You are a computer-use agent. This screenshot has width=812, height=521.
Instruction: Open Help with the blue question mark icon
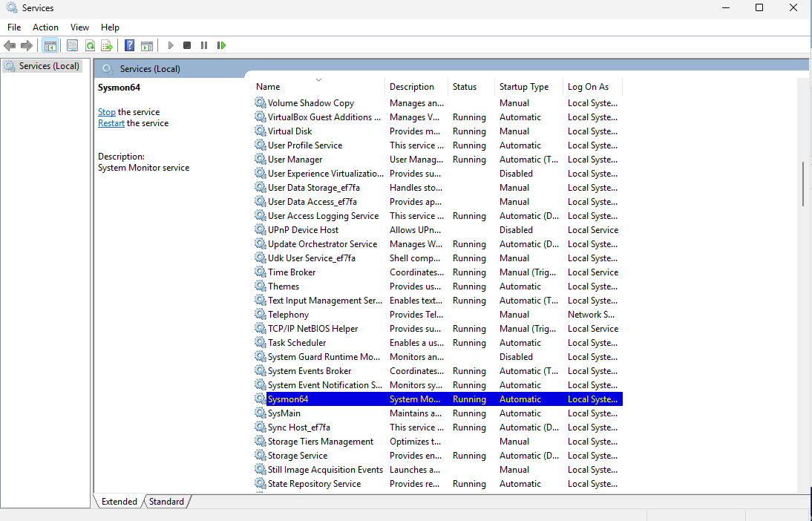click(x=129, y=45)
